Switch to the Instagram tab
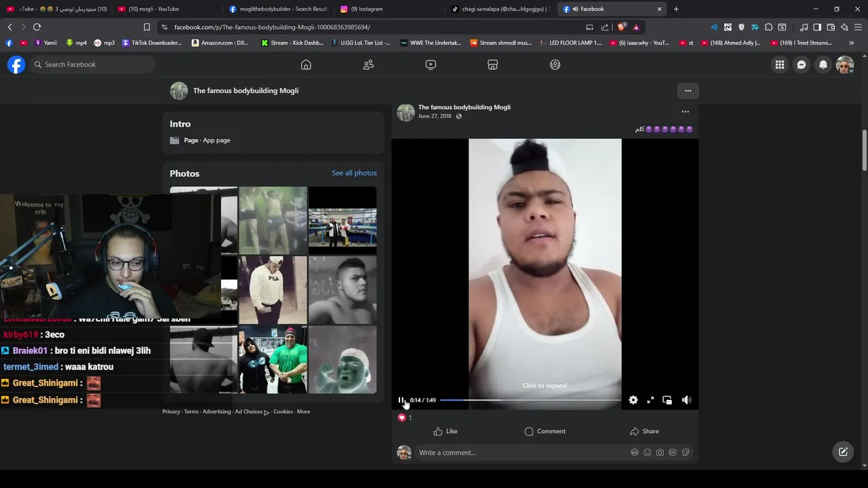This screenshot has height=488, width=868. point(389,9)
